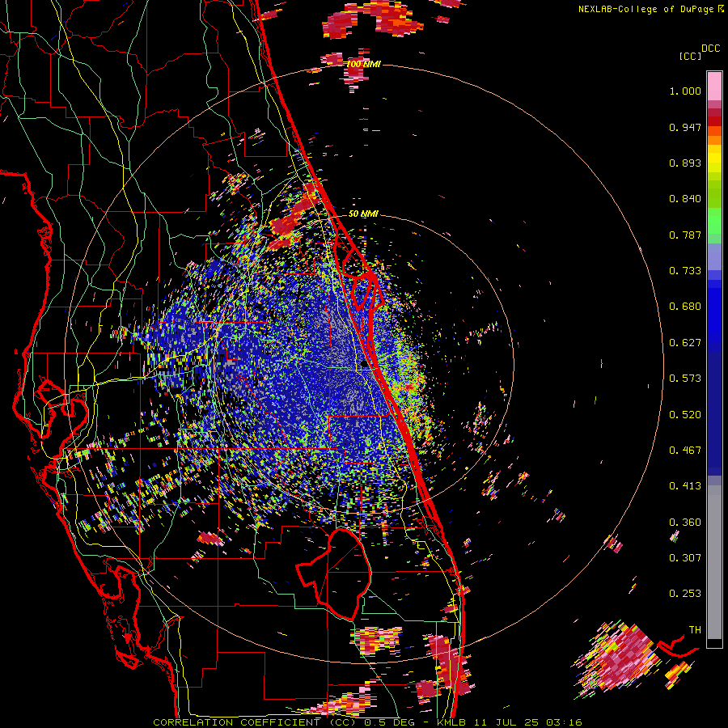Pick the bright blue swatch beside 0.680
The height and width of the screenshot is (728, 728).
click(x=714, y=311)
